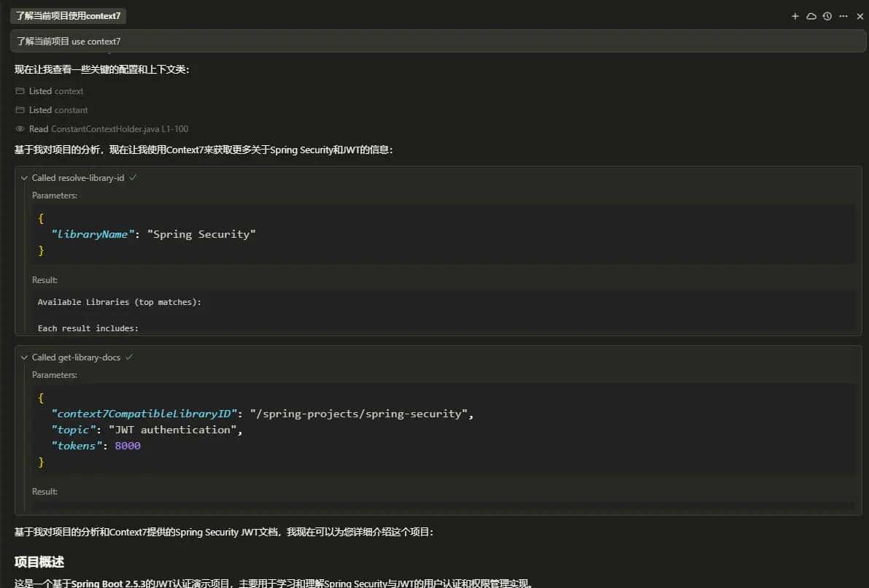Click Result label under resolve-library-id

click(x=45, y=280)
